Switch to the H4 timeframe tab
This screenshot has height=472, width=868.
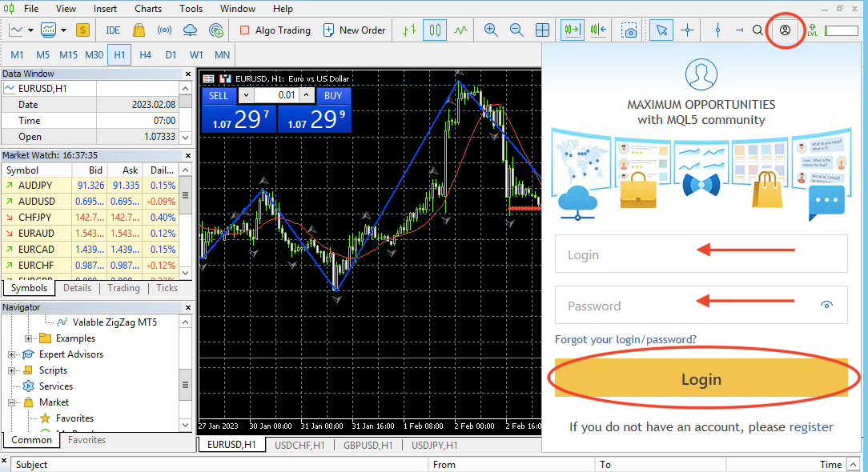[145, 54]
